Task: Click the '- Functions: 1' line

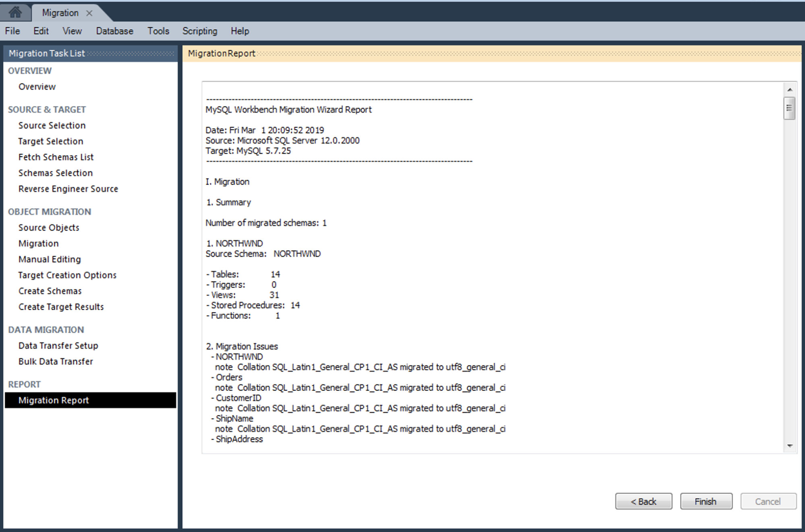Action: [x=242, y=315]
